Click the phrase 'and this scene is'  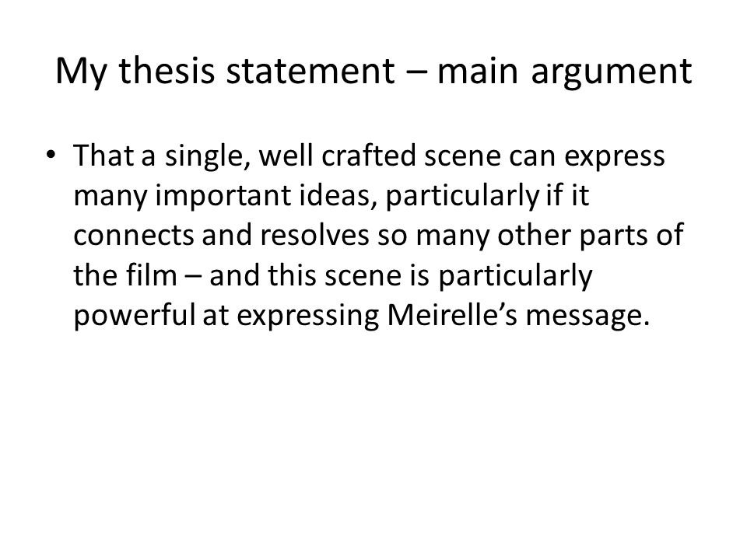pyautogui.click(x=320, y=275)
